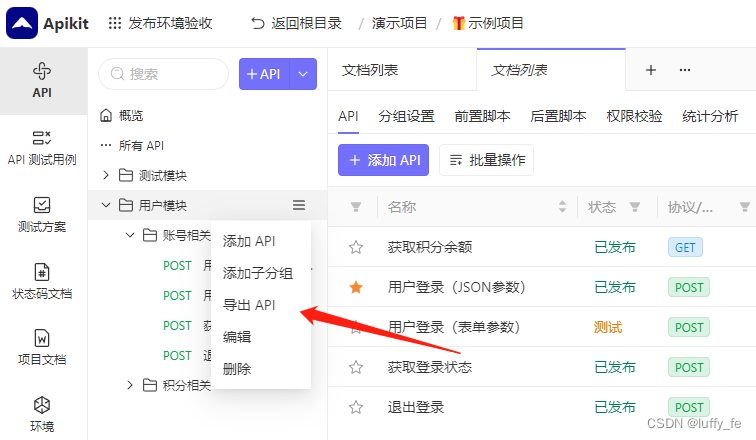Collapse the 用户模块 folder chevron
Screen dimensions: 756x440
106,205
